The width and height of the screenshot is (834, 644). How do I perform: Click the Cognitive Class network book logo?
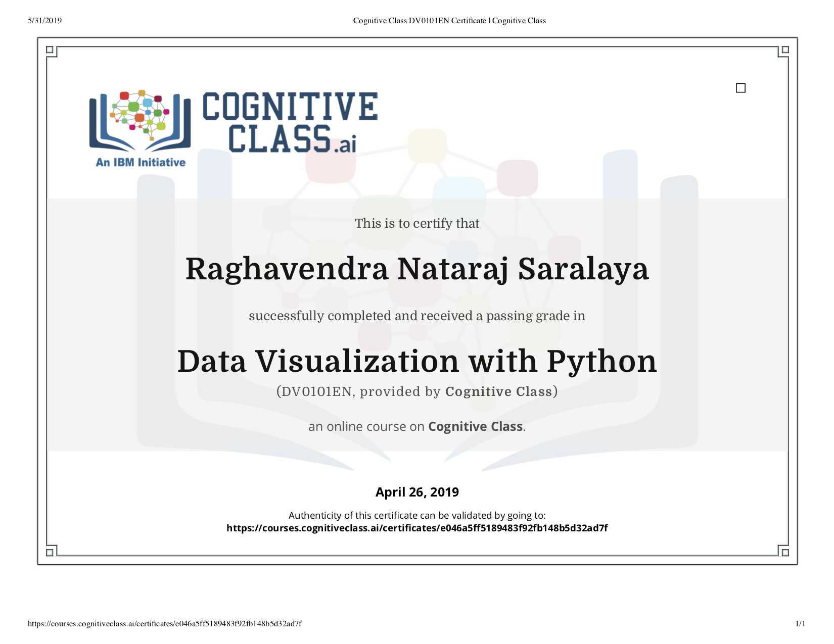140,121
